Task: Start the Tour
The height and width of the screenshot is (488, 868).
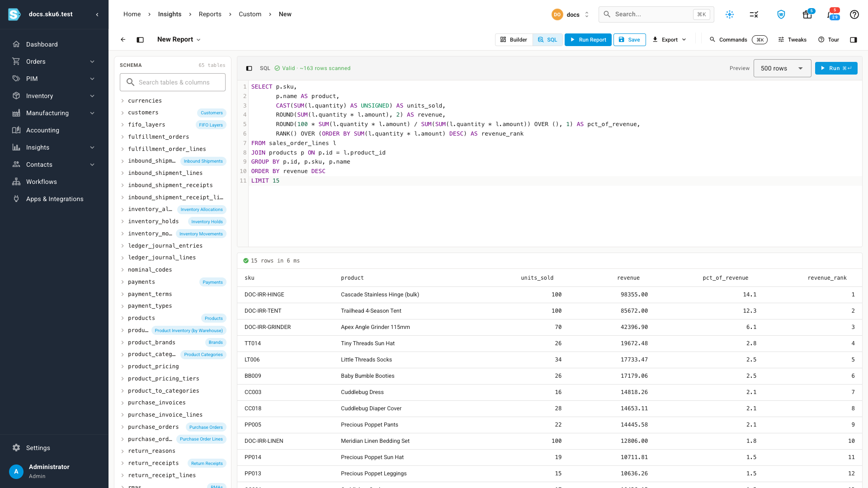Action: click(829, 40)
